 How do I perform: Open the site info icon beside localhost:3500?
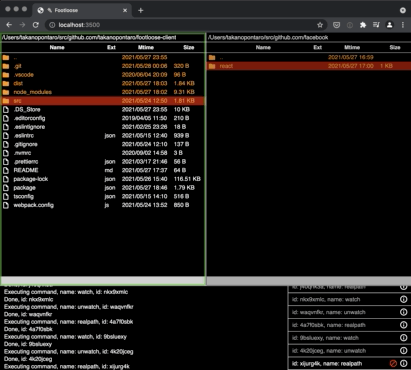pyautogui.click(x=52, y=25)
